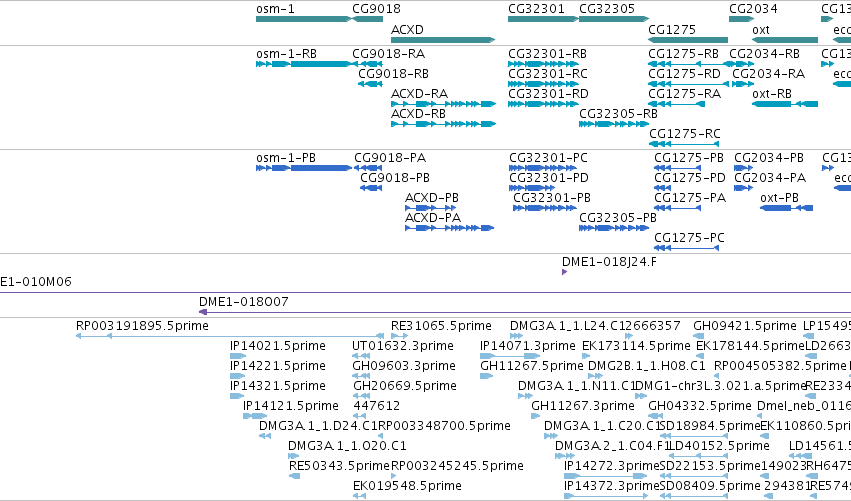Click the CG32305-PB protein label
Screen dimensions: 851x501
pos(618,218)
